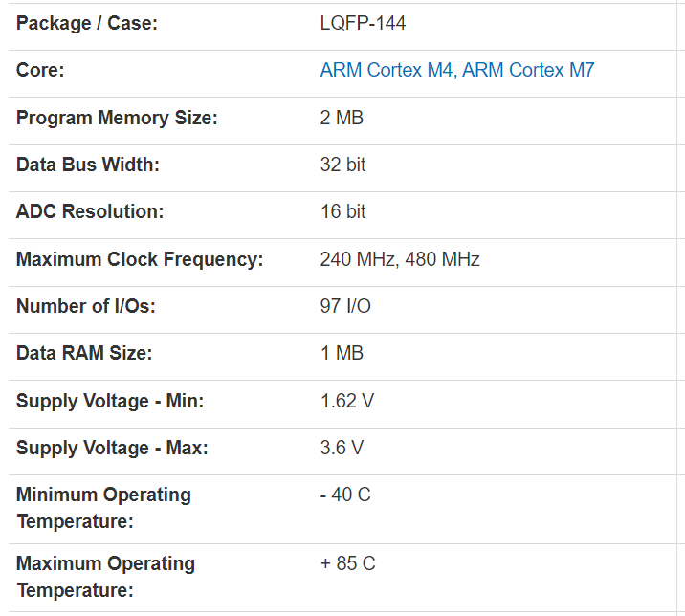Select the 16 bit value
The height and width of the screenshot is (616, 685).
click(x=342, y=211)
